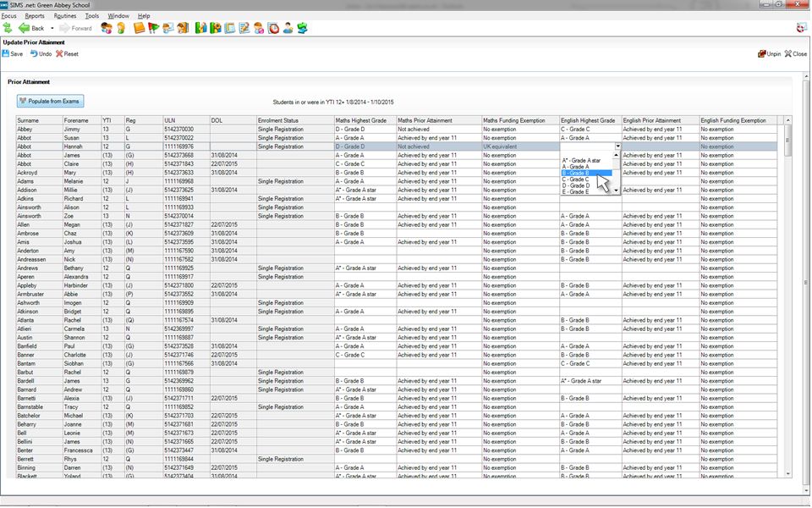Select highlighted 'B - Grade B' list option
The height and width of the screenshot is (508, 812).
(587, 173)
